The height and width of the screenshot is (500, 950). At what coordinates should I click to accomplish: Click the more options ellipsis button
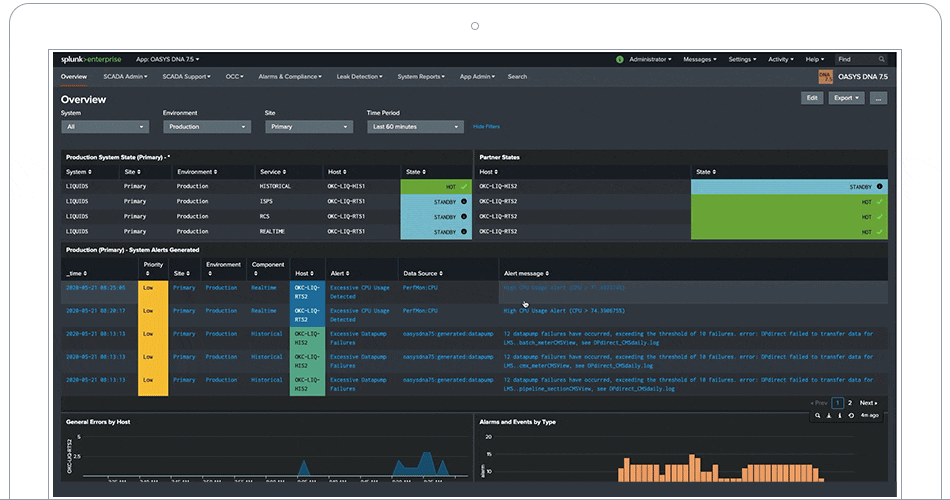(x=879, y=98)
